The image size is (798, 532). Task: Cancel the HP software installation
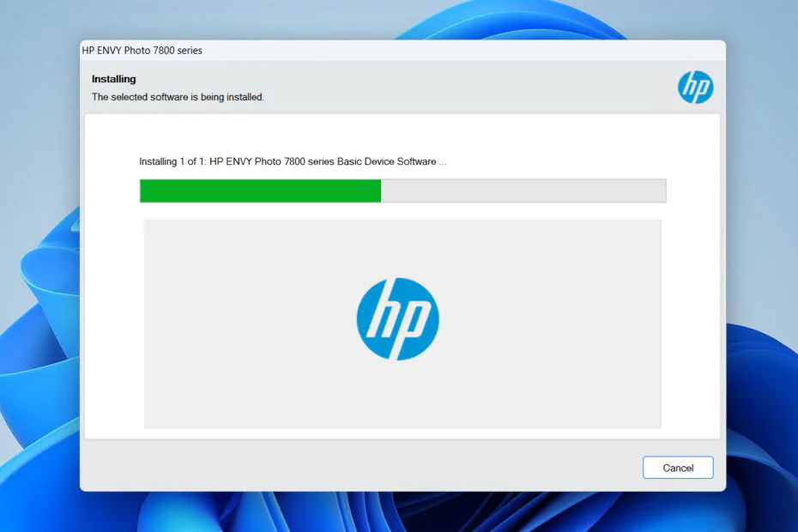point(677,468)
